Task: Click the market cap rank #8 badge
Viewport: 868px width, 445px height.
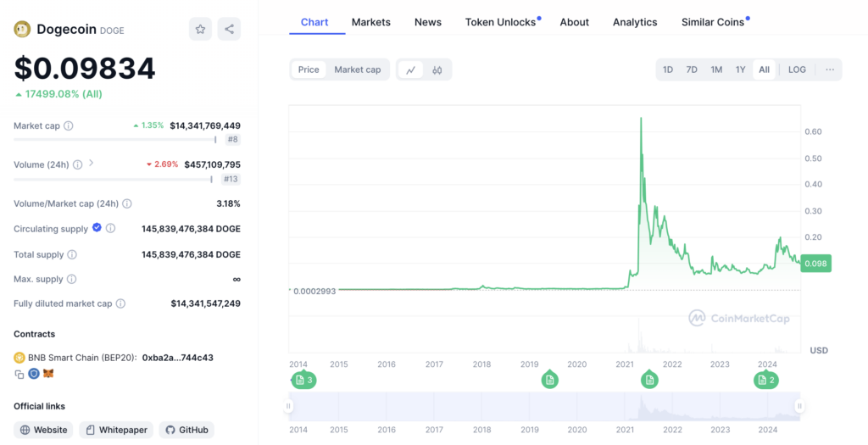Action: tap(232, 140)
